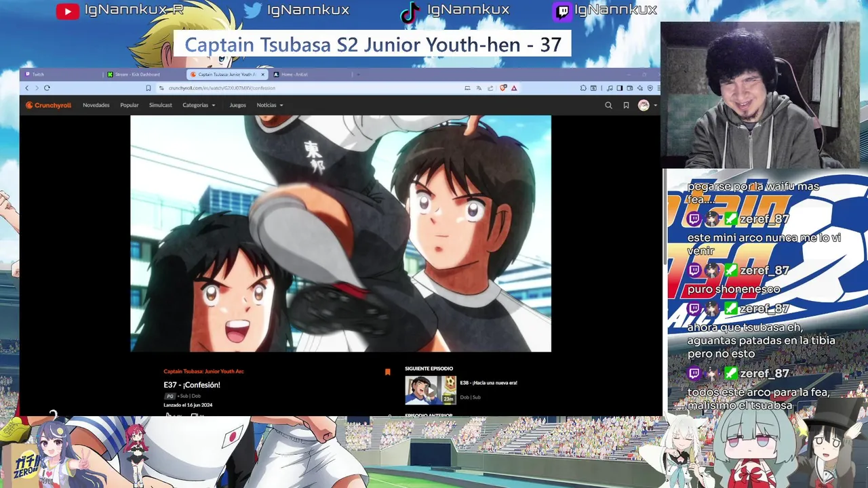Click the Captain Tsubasa S2 Junior Youth-hen title
868x488 pixels.
[x=373, y=45]
